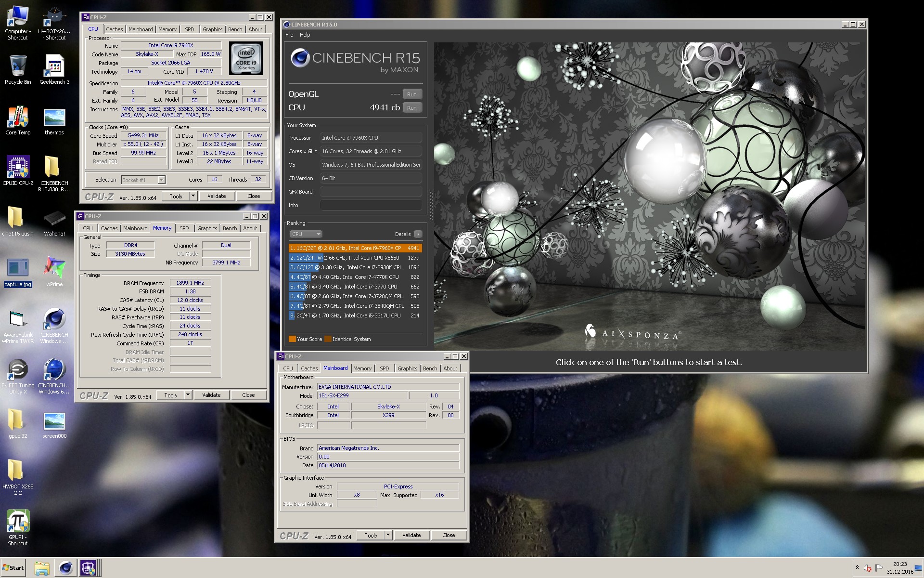This screenshot has height=578, width=924.
Task: Select the screen000 image icon
Action: coord(54,424)
